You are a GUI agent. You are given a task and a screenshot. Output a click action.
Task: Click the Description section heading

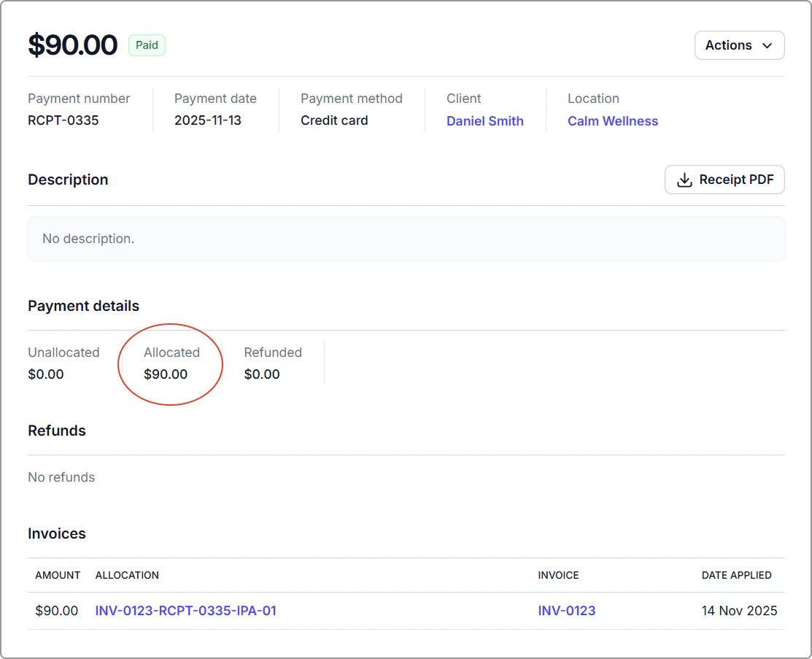point(68,180)
